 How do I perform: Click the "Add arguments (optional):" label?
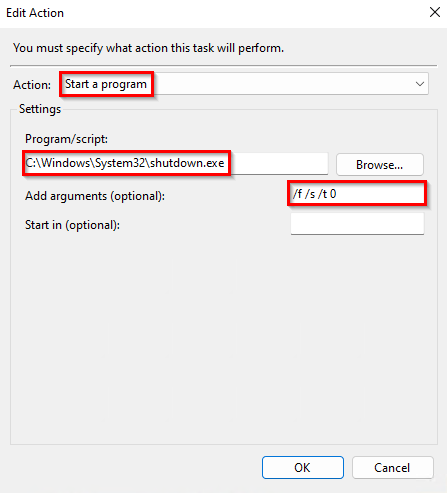[95, 196]
